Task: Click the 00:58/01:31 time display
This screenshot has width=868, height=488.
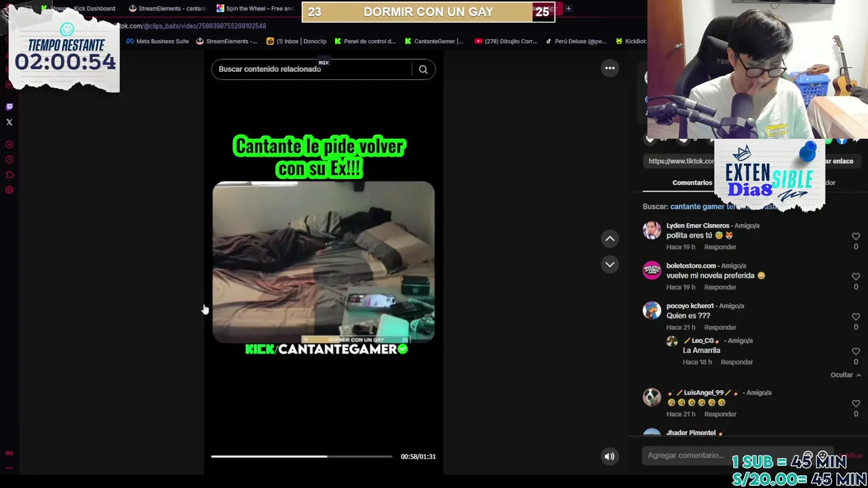Action: (x=418, y=457)
